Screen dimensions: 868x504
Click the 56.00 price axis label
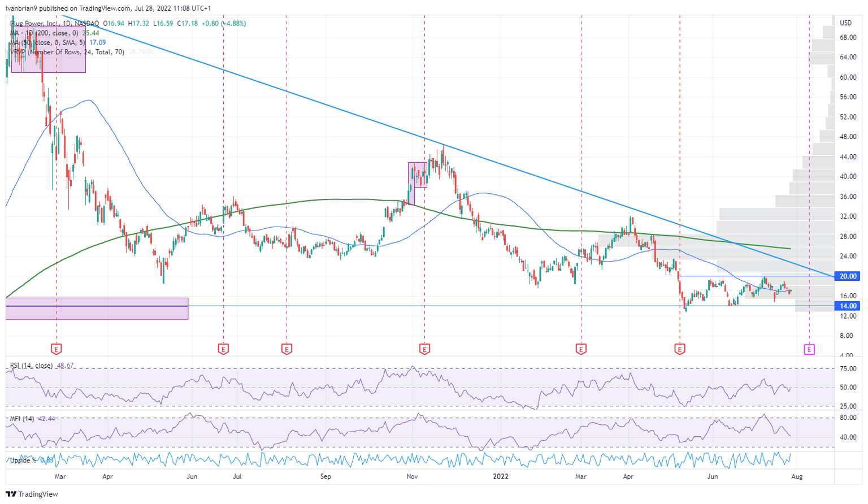point(848,97)
